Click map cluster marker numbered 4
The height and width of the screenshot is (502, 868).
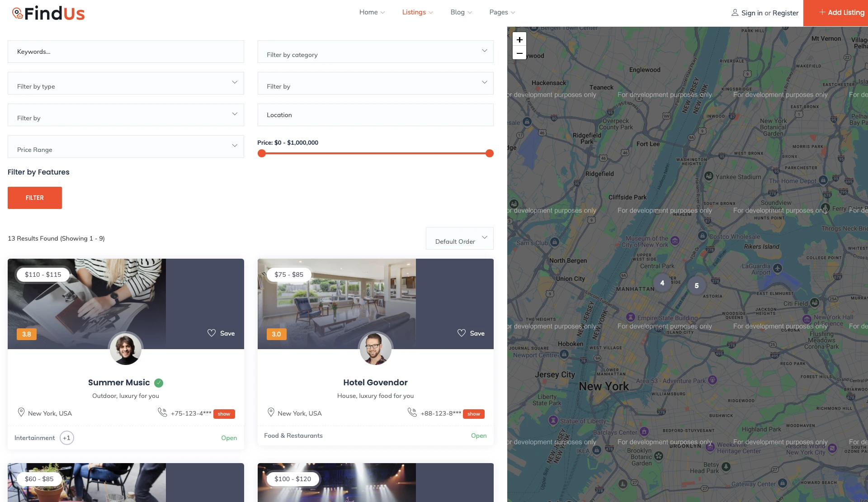click(662, 283)
